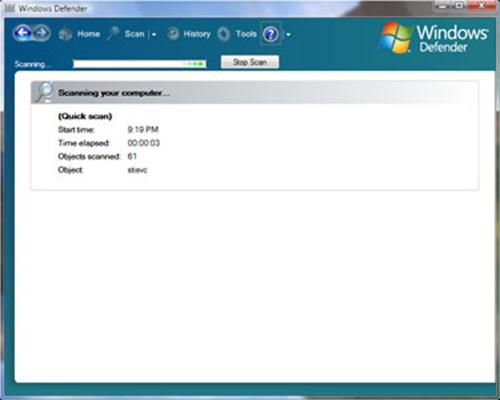This screenshot has width=500, height=400.
Task: Select the Home toolbar label
Action: (89, 34)
